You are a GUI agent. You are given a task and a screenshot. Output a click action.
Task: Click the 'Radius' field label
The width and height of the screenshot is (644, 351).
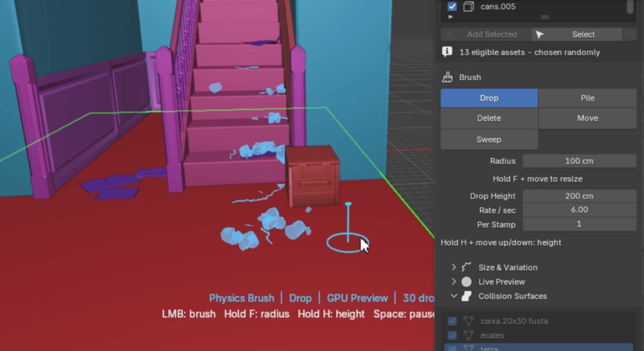coord(502,161)
